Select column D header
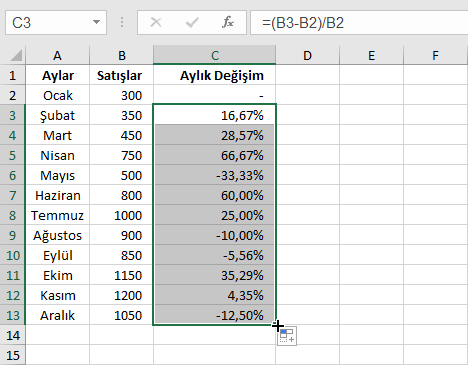This screenshot has height=365, width=468. tap(307, 55)
